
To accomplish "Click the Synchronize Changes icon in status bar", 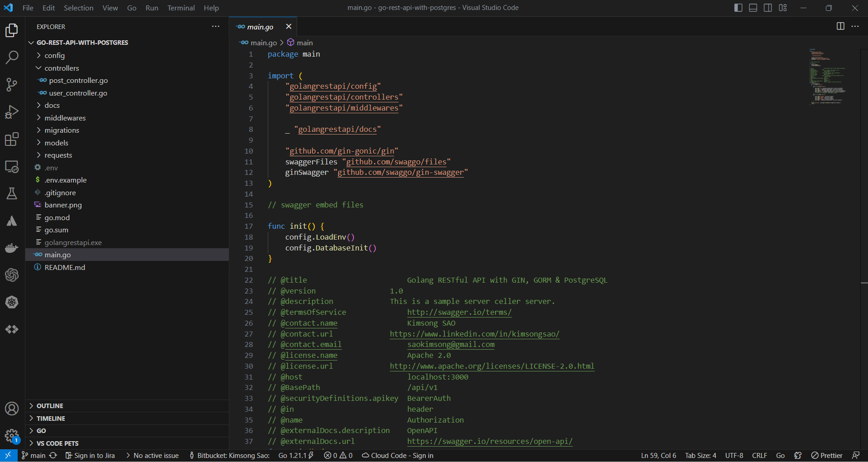I will pos(53,455).
